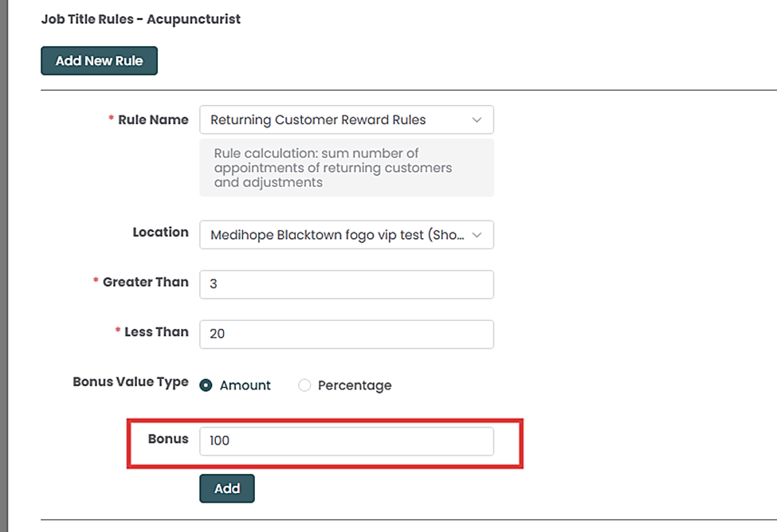The image size is (777, 532).
Task: Click the "Bonus Value Type" label
Action: (x=131, y=381)
